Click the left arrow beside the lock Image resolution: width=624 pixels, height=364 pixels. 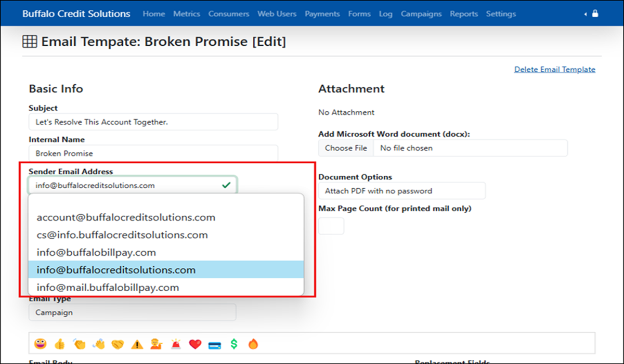point(586,14)
